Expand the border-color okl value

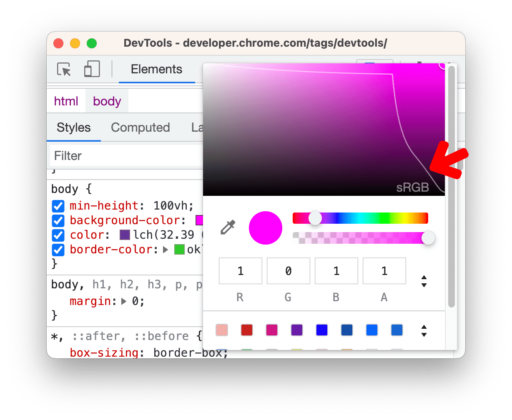(x=166, y=250)
